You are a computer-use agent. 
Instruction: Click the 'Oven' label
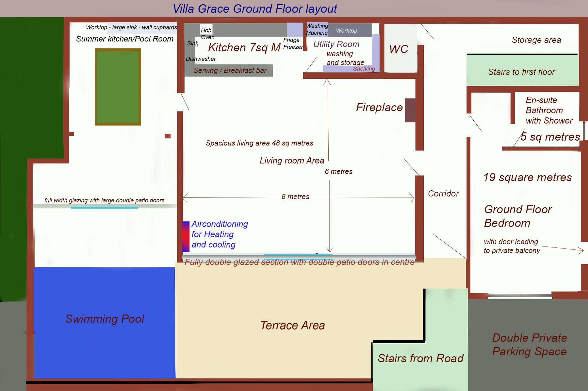click(x=208, y=37)
